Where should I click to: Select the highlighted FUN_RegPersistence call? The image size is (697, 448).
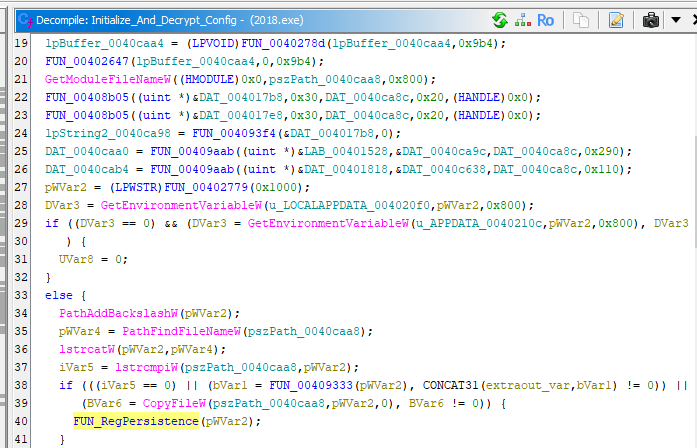(x=135, y=423)
